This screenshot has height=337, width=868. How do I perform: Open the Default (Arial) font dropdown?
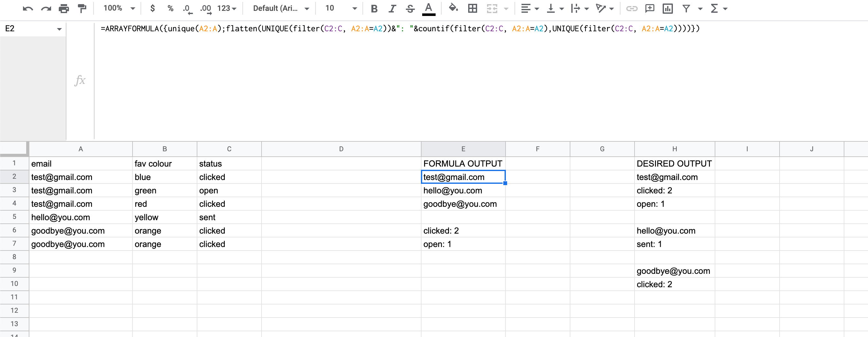click(x=281, y=8)
